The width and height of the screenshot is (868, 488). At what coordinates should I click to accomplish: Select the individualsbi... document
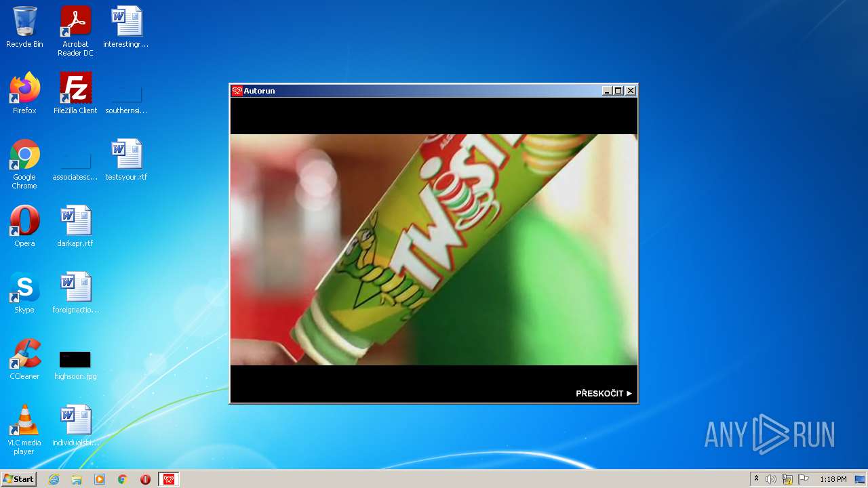[x=75, y=426]
